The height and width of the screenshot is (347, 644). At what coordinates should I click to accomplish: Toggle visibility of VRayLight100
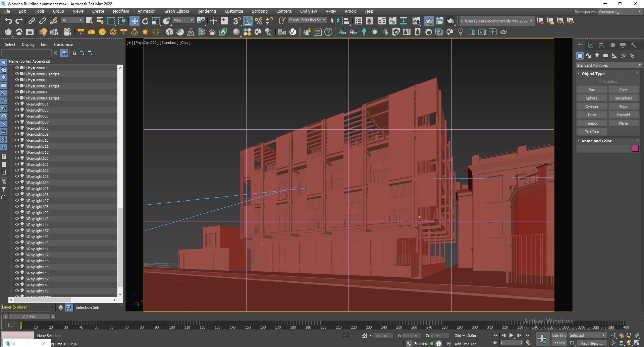click(17, 158)
